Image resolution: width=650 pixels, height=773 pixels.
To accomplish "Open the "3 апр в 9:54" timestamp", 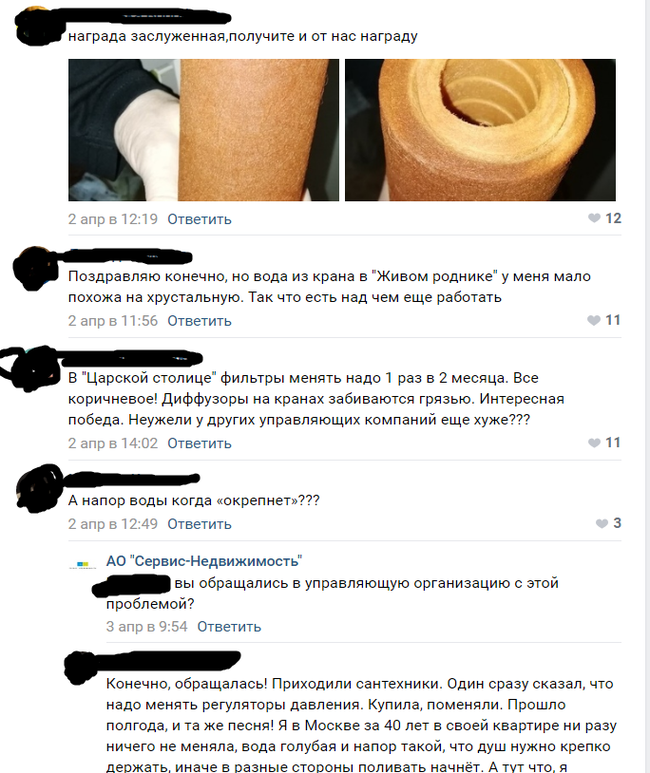I will click(x=146, y=627).
